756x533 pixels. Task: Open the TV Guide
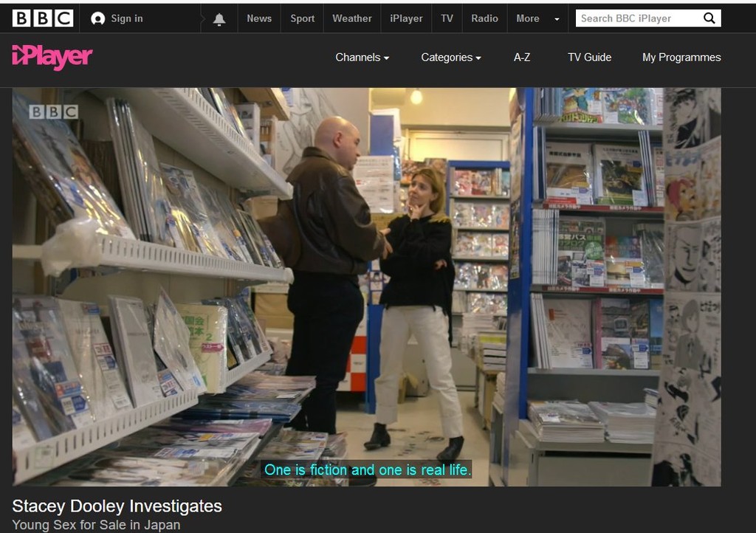[589, 58]
